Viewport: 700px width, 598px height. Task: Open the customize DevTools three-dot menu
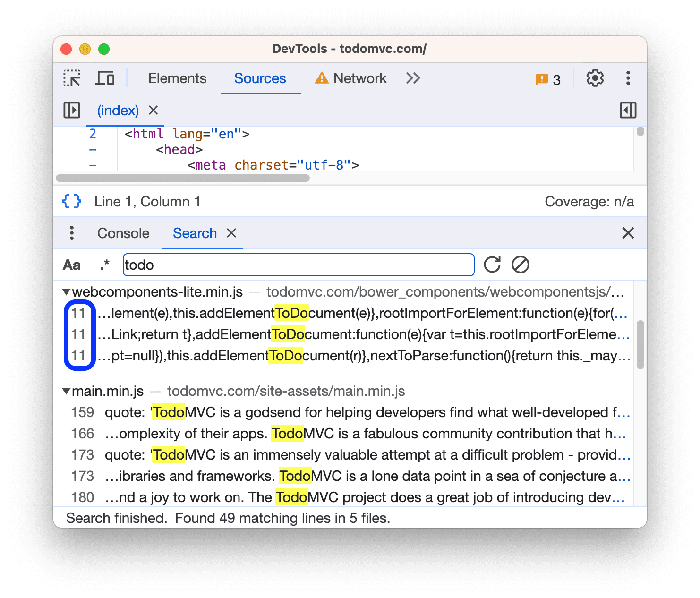point(628,78)
